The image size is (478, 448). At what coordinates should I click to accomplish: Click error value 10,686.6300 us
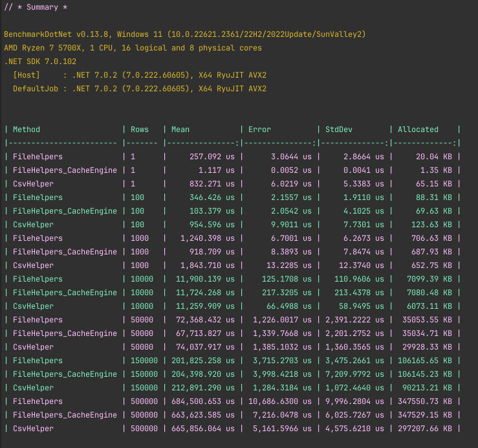coord(280,401)
